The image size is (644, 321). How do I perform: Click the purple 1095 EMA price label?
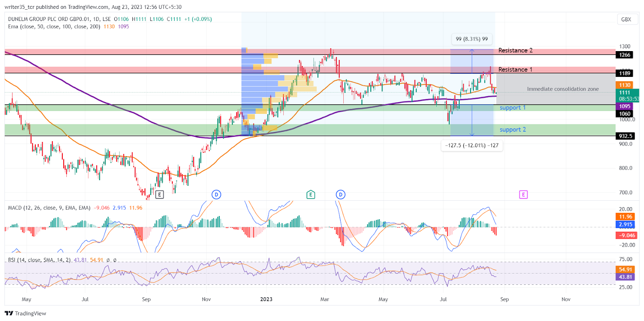pyautogui.click(x=625, y=106)
